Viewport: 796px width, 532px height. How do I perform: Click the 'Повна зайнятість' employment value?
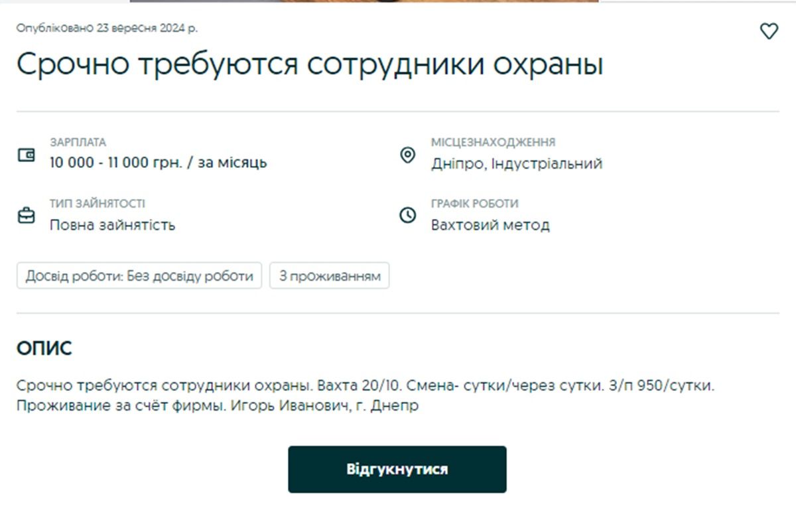[112, 225]
